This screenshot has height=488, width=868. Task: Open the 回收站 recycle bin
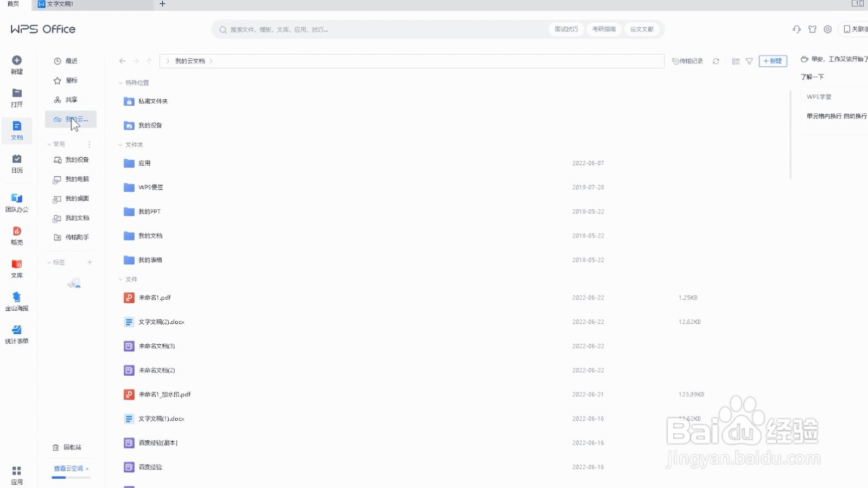(x=67, y=447)
